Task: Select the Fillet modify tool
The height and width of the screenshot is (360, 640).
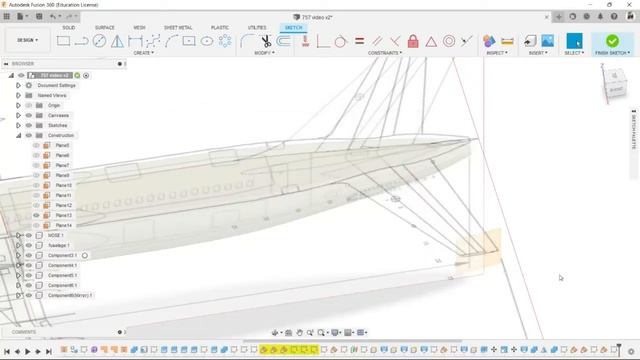Action: pos(247,41)
